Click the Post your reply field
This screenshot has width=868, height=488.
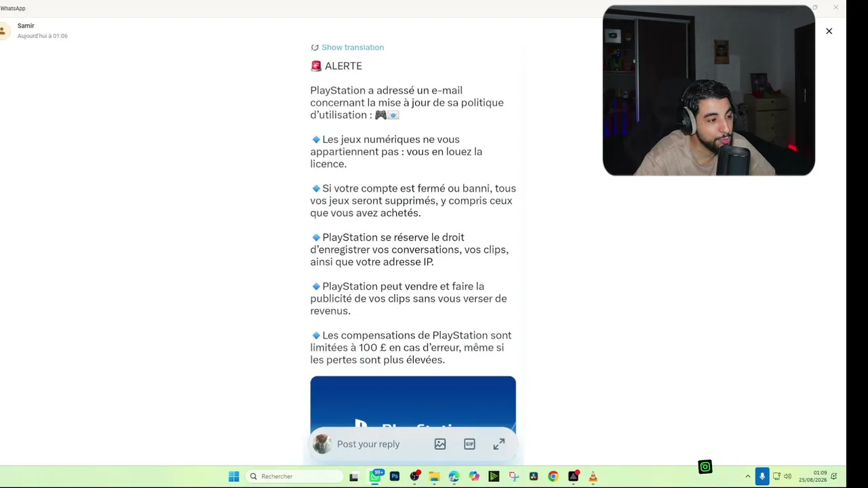(x=368, y=444)
